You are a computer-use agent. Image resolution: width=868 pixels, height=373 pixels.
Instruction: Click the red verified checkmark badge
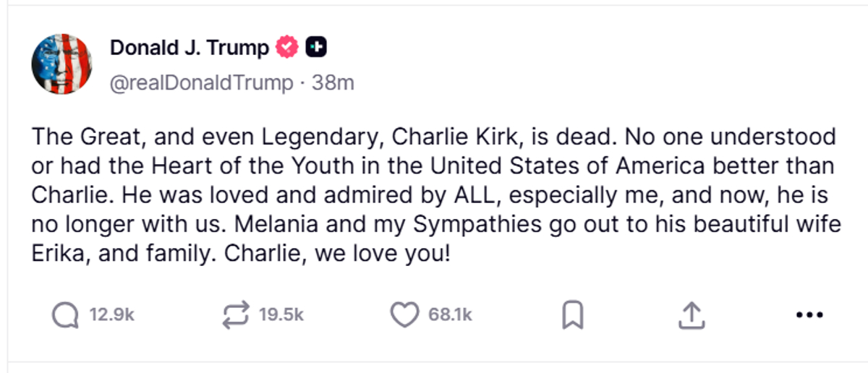tap(288, 48)
